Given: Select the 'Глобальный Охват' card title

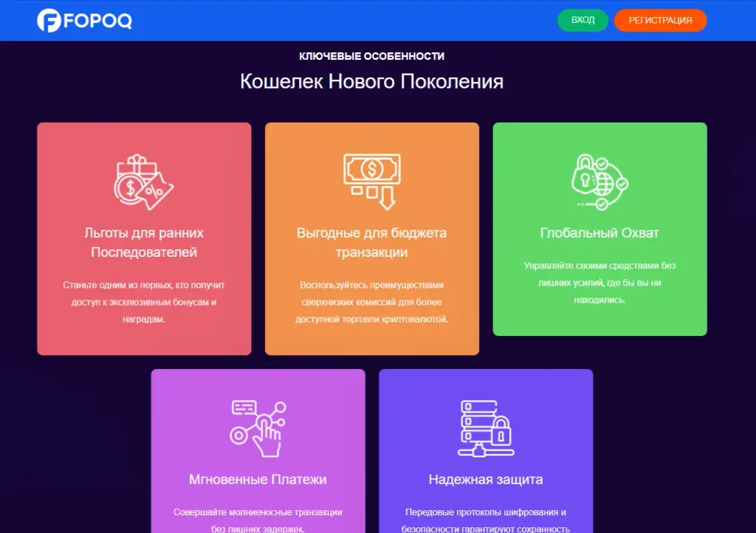Looking at the screenshot, I should [x=599, y=233].
